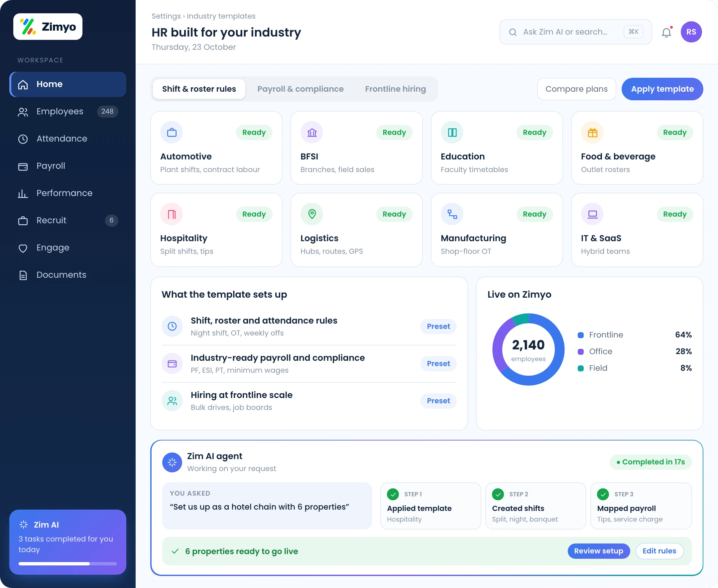718x588 pixels.
Task: Click the purple Office legend swatch
Action: 580,352
